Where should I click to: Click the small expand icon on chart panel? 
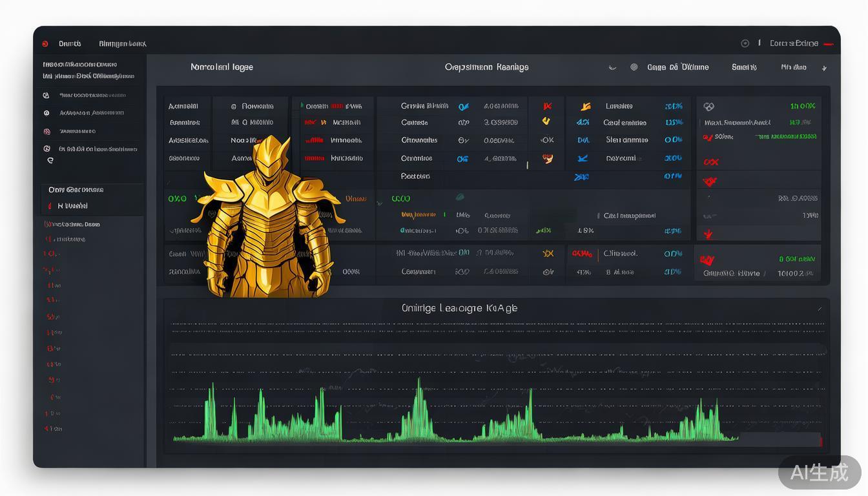820,308
